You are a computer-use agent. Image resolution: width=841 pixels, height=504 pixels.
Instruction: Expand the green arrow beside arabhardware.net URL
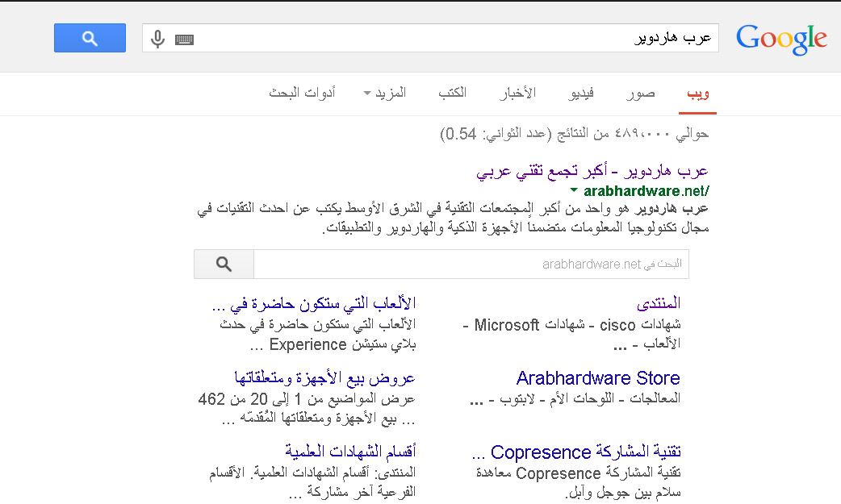coord(574,190)
